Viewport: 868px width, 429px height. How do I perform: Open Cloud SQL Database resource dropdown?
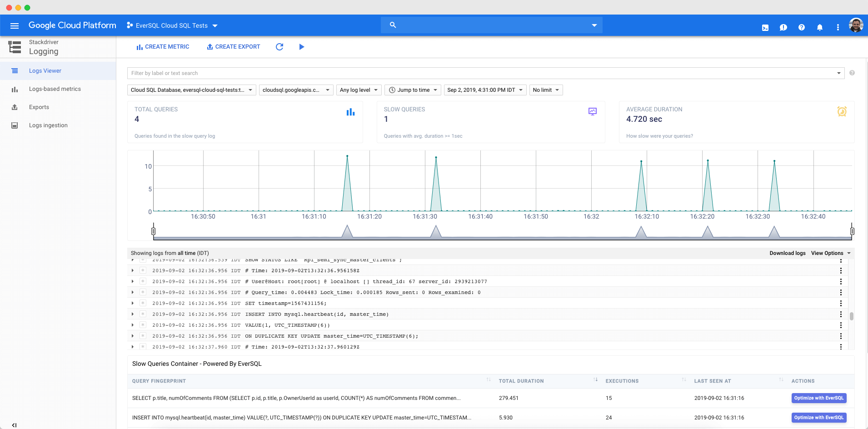click(192, 90)
